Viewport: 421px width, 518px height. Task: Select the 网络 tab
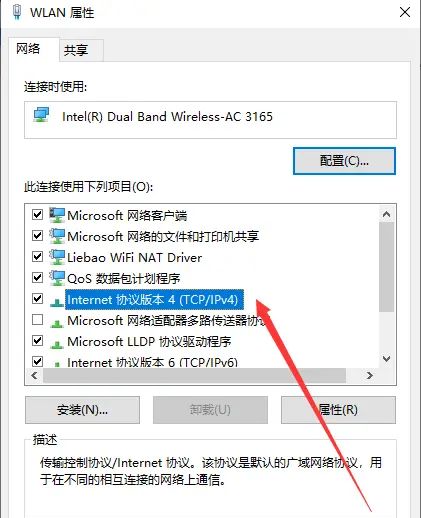pyautogui.click(x=29, y=49)
